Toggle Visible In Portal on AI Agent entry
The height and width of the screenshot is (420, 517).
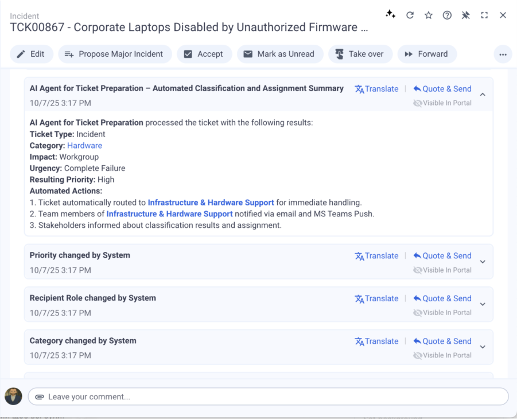tap(442, 103)
